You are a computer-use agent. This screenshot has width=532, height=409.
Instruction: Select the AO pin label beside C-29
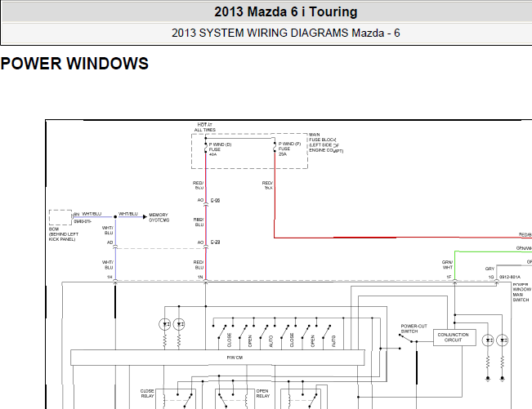200,242
